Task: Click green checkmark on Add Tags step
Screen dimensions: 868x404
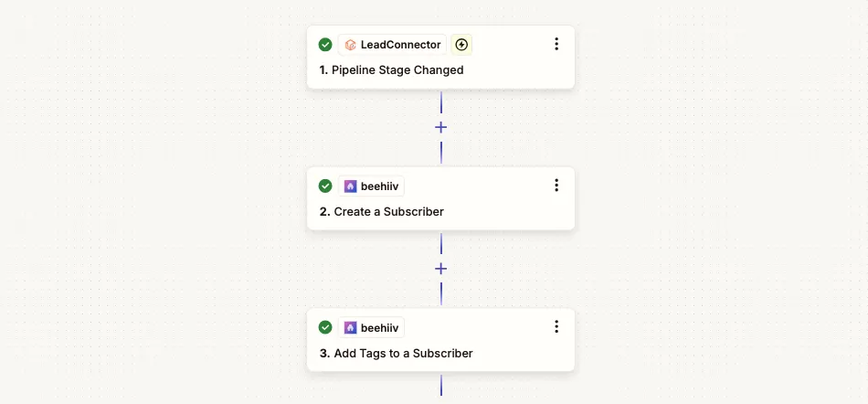Action: coord(325,327)
